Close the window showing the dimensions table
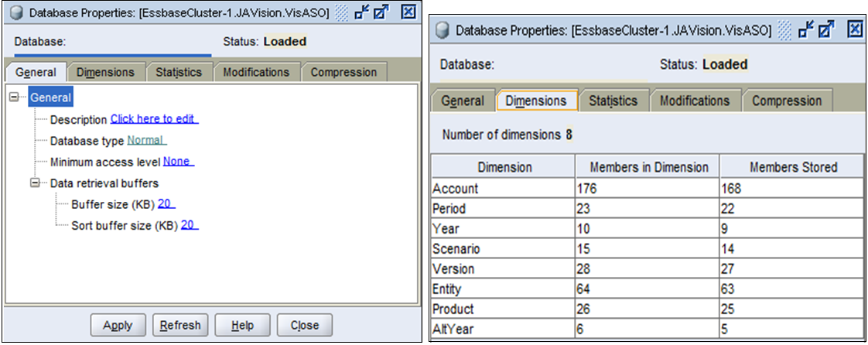Image resolution: width=868 pixels, height=345 pixels. (854, 29)
